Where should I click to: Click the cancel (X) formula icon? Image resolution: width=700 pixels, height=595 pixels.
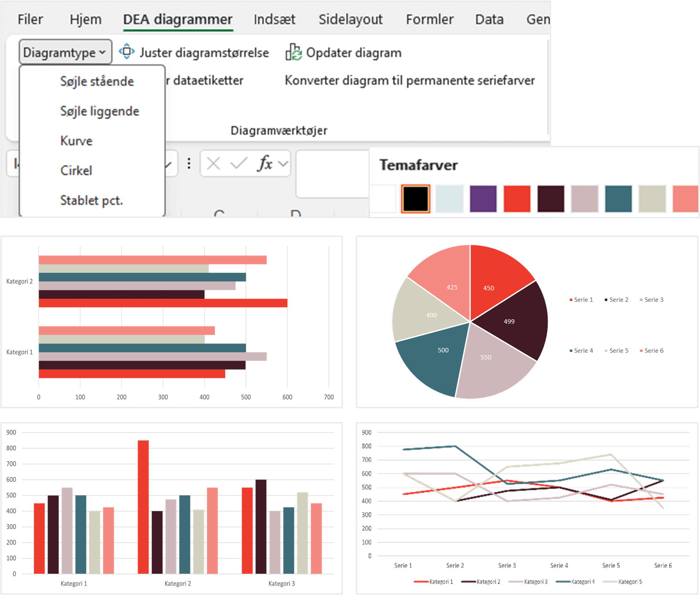[x=213, y=164]
